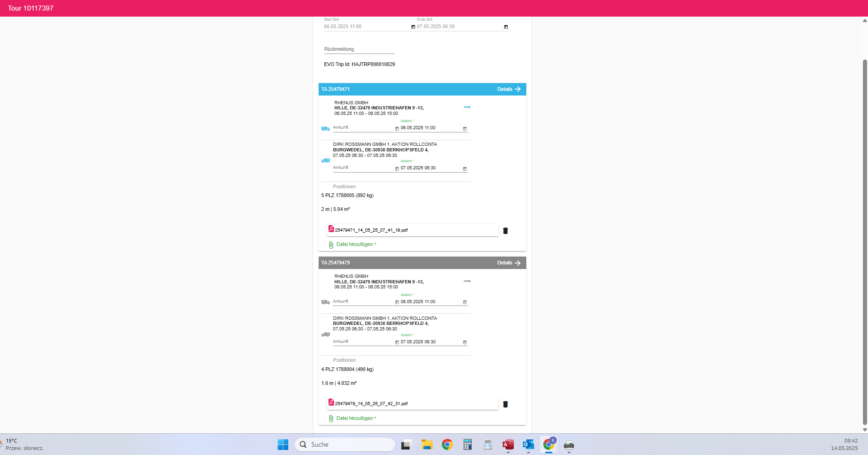The height and width of the screenshot is (455, 868).
Task: Click Abfahrt value 07.05.2025 06:30 in TA 25479479
Action: click(x=418, y=342)
